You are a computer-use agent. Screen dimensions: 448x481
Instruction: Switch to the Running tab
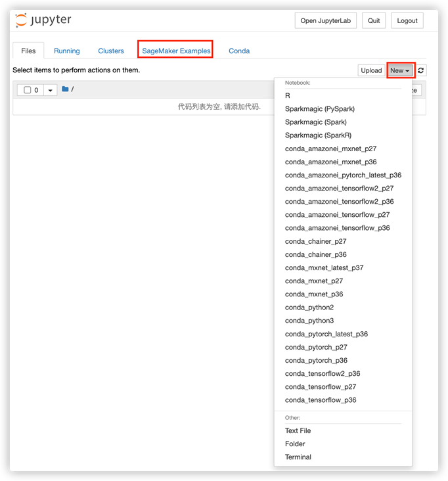(67, 51)
